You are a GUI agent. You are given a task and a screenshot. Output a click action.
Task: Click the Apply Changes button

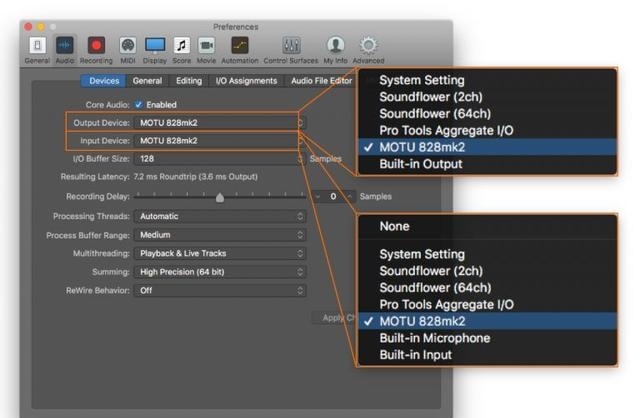(x=335, y=318)
